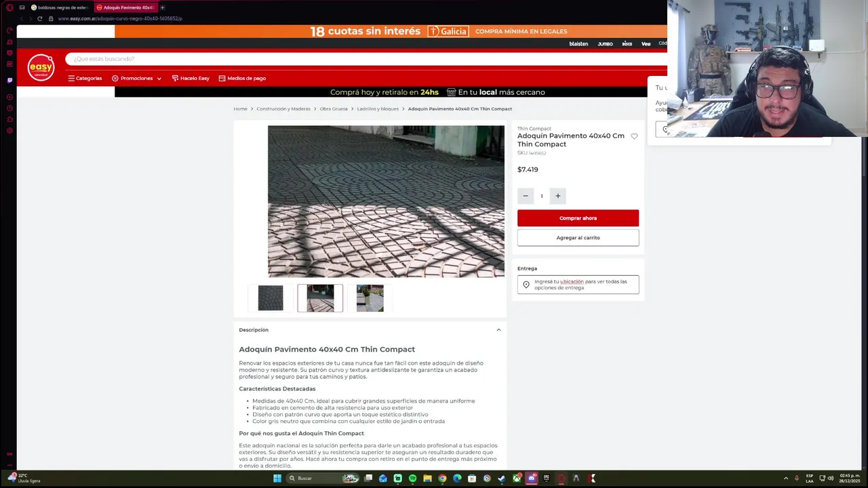
Task: Click the ESP LAA language indicator
Action: pos(810,479)
